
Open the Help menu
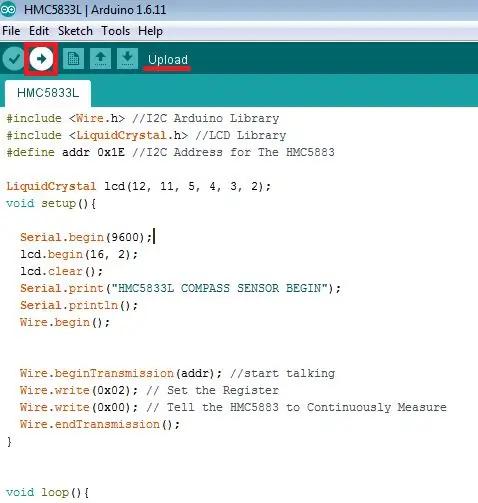151,31
